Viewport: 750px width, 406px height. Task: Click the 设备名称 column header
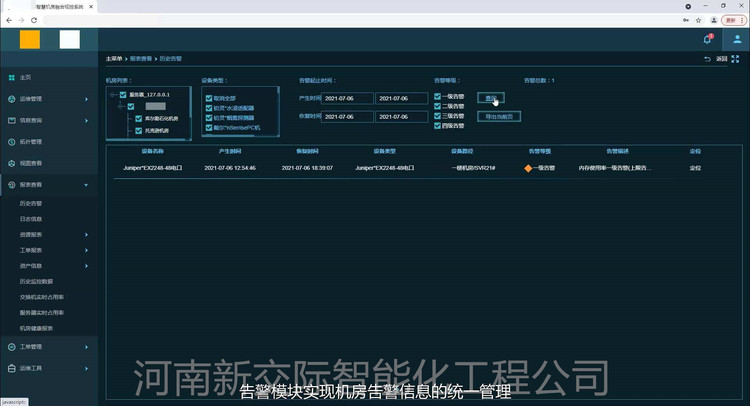click(x=153, y=151)
